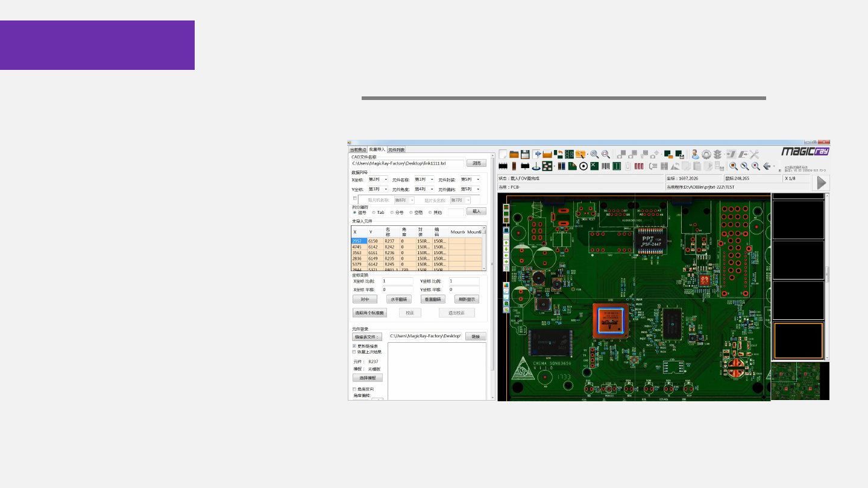Open the 元件封装 column dropdown
Viewport: 868px width, 488px height.
470,180
